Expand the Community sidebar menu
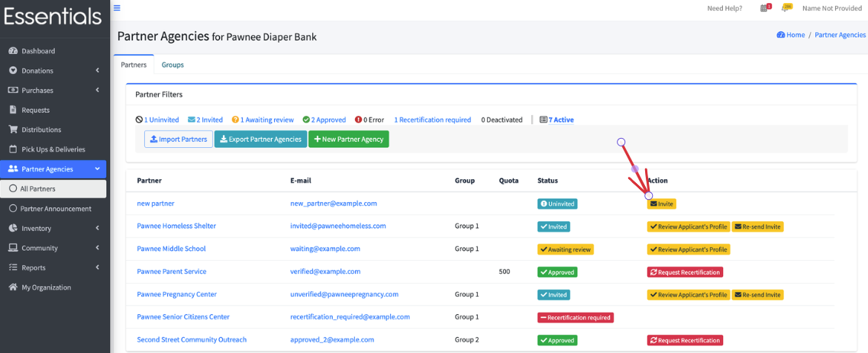 click(x=53, y=248)
